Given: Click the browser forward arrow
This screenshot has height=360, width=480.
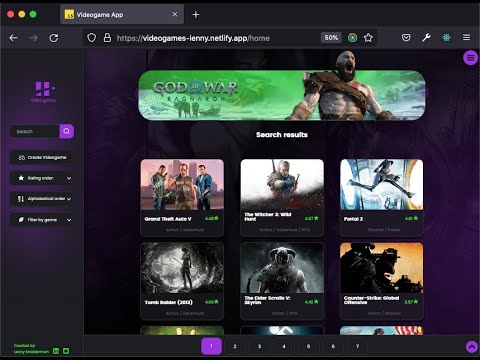Looking at the screenshot, I should 33,38.
